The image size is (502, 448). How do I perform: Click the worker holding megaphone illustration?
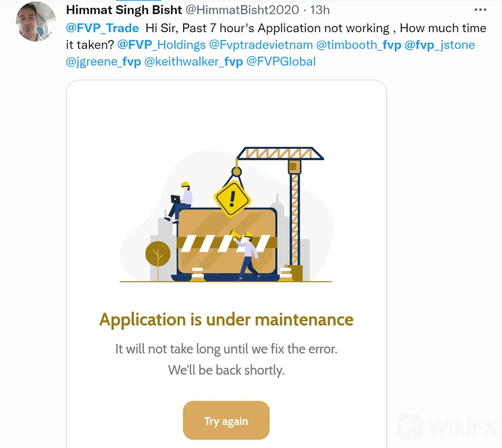tap(247, 254)
